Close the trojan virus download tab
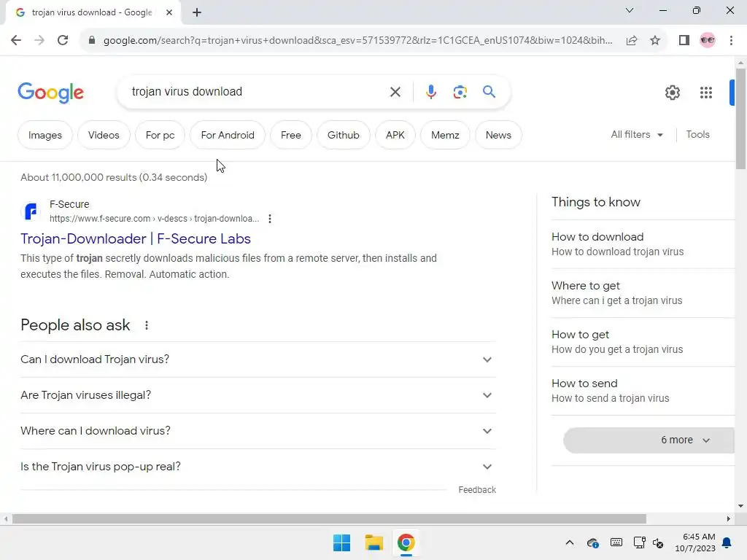The image size is (747, 560). tap(169, 12)
